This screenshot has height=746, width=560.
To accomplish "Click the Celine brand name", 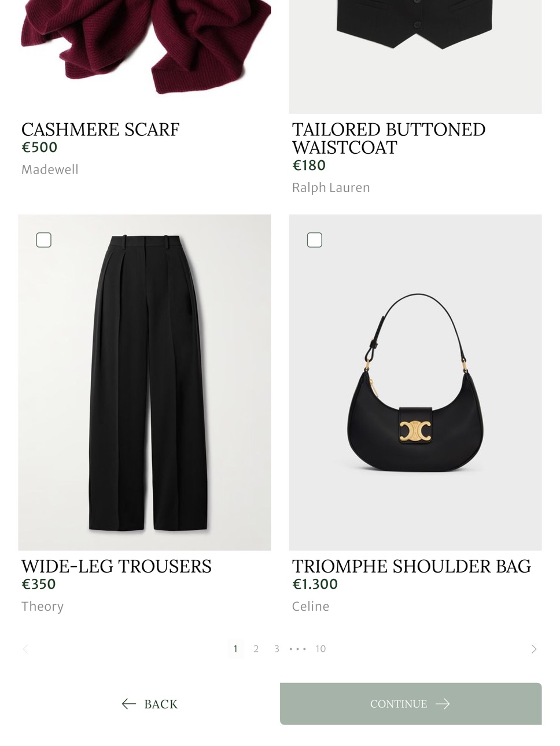I will click(x=311, y=606).
